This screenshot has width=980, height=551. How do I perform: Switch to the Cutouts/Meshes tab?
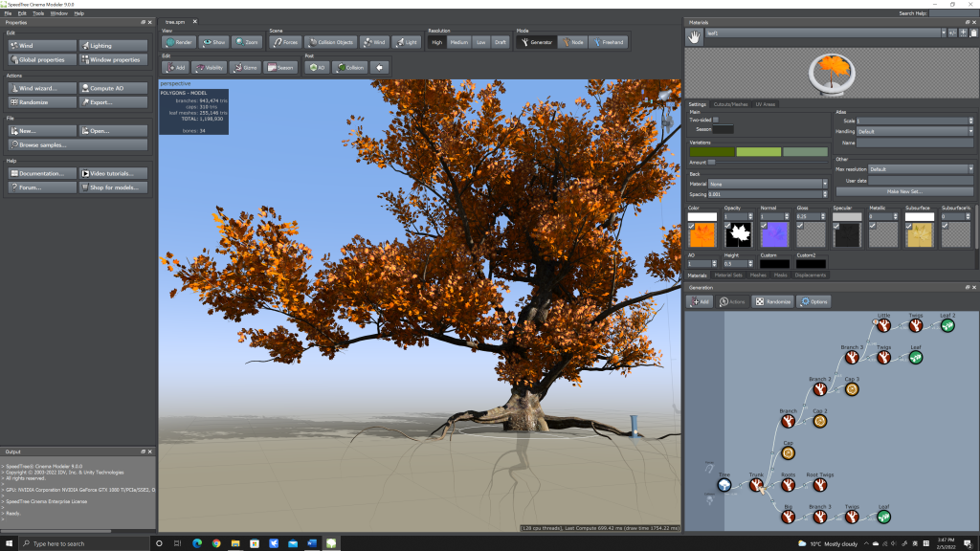(x=730, y=103)
